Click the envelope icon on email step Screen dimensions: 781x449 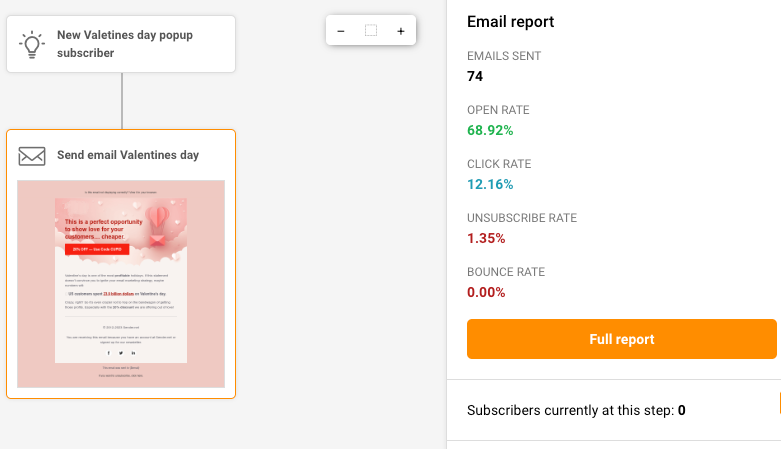33,156
